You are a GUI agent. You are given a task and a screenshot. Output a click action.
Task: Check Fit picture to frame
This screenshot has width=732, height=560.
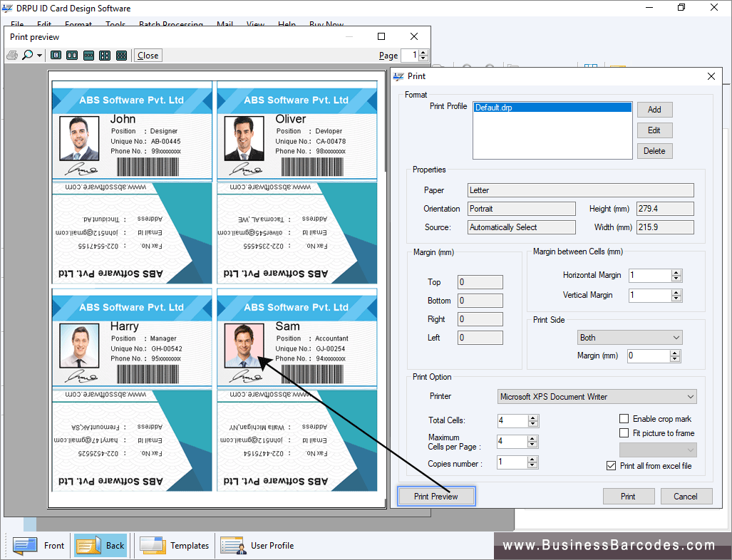click(624, 433)
